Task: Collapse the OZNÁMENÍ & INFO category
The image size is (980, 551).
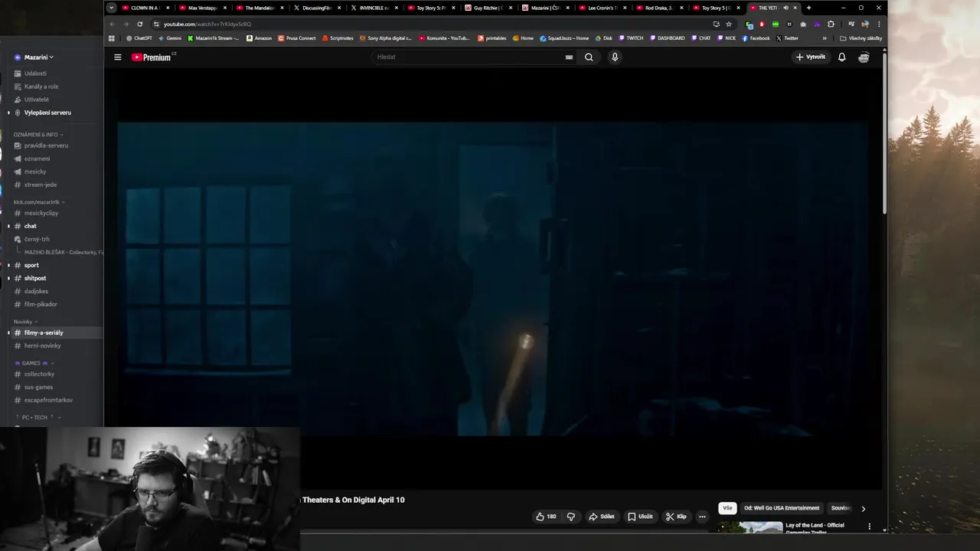Action: pos(38,135)
